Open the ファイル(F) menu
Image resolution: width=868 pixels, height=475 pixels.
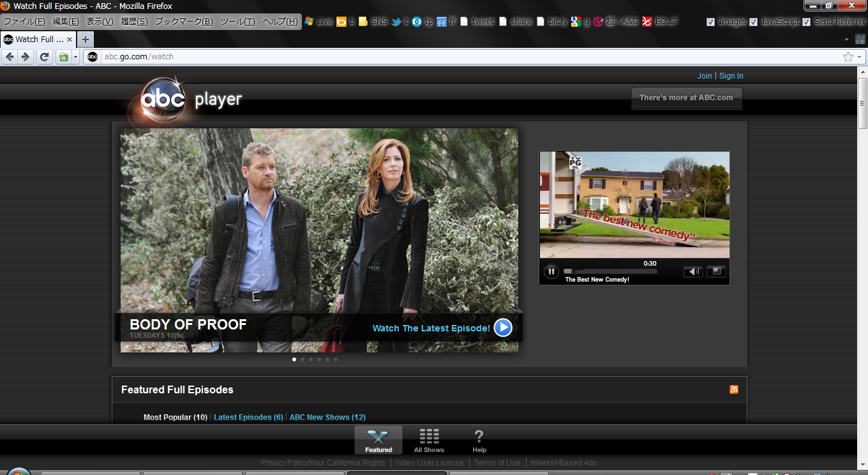coord(25,22)
